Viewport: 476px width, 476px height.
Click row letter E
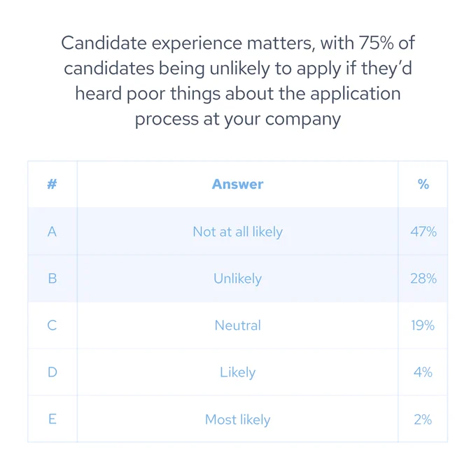(x=52, y=419)
